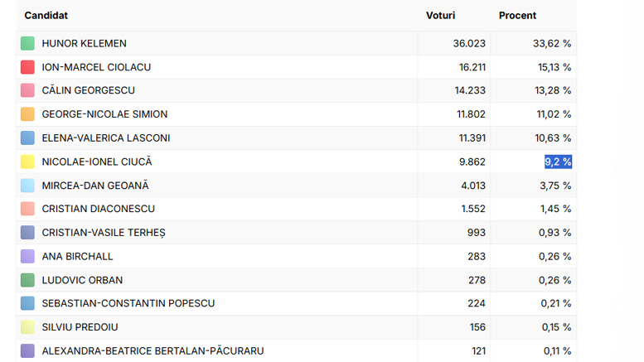Image resolution: width=644 pixels, height=362 pixels.
Task: Click the blue swatch for Elena-Valerica Lasconi
Action: pyautogui.click(x=27, y=138)
